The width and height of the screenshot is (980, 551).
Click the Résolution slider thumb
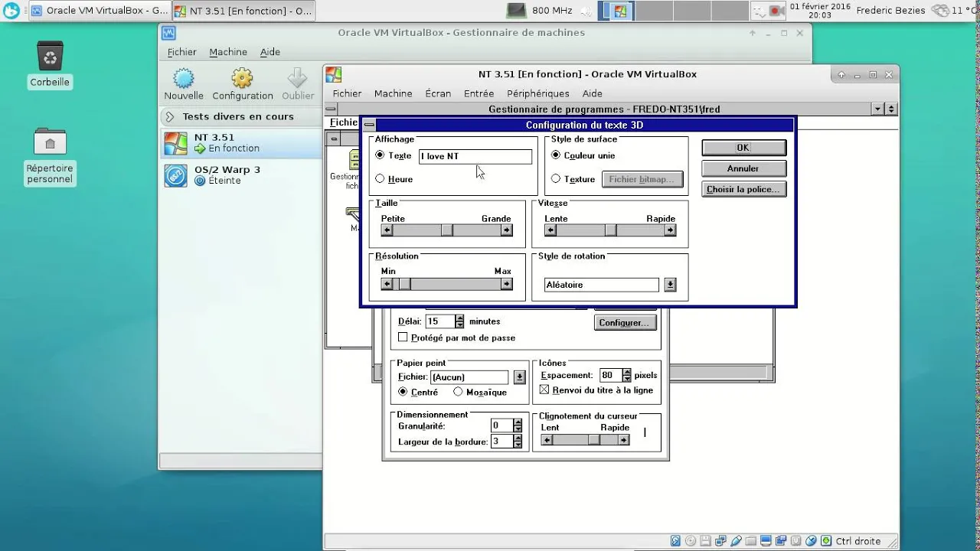coord(405,284)
